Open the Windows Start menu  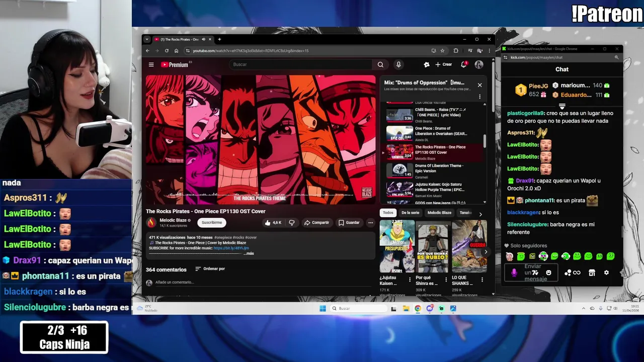[323, 309]
